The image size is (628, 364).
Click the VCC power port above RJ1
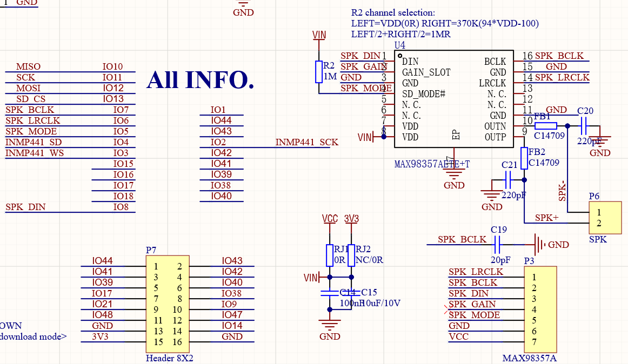[x=330, y=219]
